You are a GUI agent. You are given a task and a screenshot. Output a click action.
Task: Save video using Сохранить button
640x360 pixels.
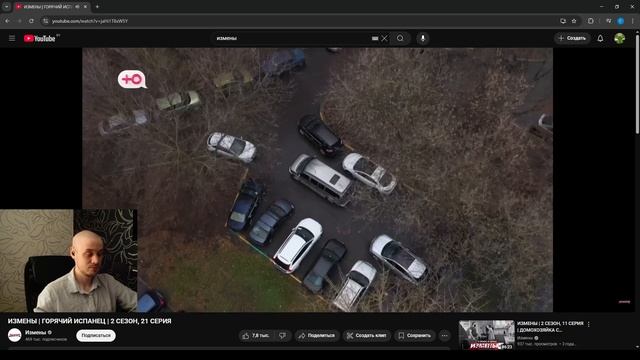tap(414, 336)
